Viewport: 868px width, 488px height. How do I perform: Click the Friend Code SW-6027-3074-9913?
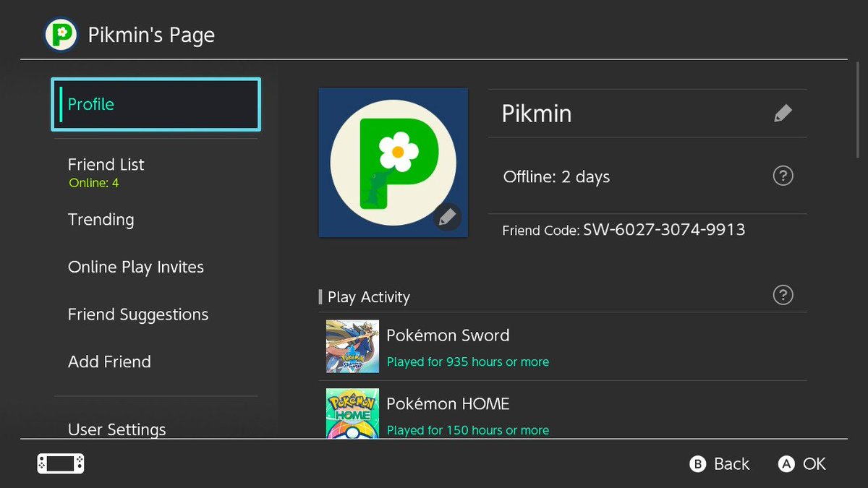click(673, 229)
